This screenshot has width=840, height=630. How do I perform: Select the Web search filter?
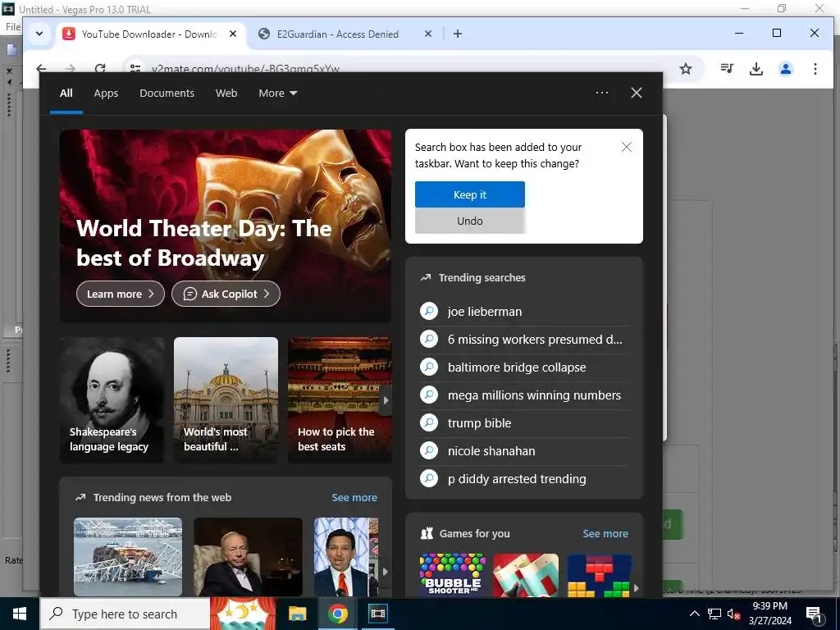[226, 94]
